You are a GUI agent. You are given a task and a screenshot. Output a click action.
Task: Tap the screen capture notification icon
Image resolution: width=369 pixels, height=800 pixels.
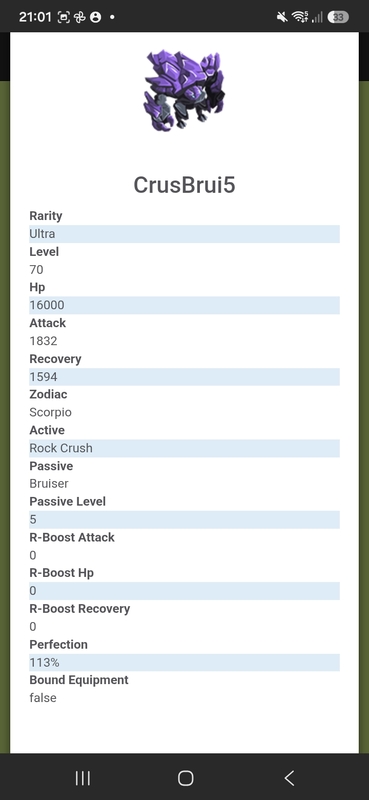[x=63, y=17]
